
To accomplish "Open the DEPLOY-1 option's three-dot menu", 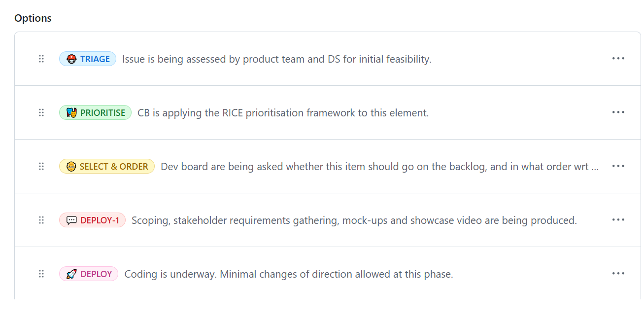I will click(x=618, y=220).
